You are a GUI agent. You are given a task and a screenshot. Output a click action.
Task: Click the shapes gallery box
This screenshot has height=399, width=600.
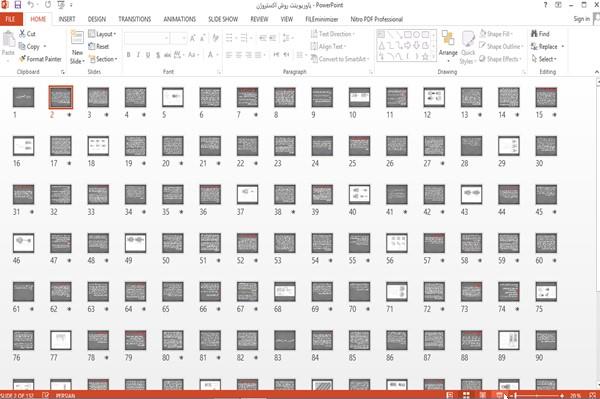pos(406,45)
